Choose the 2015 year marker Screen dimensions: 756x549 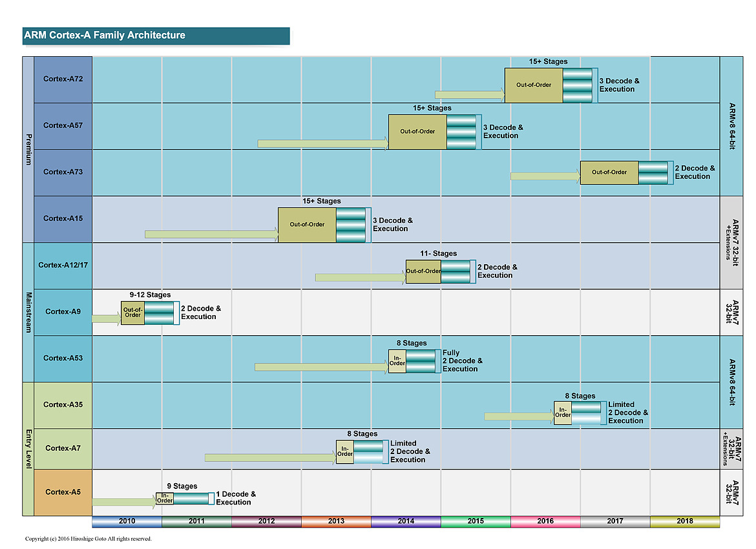coord(476,521)
